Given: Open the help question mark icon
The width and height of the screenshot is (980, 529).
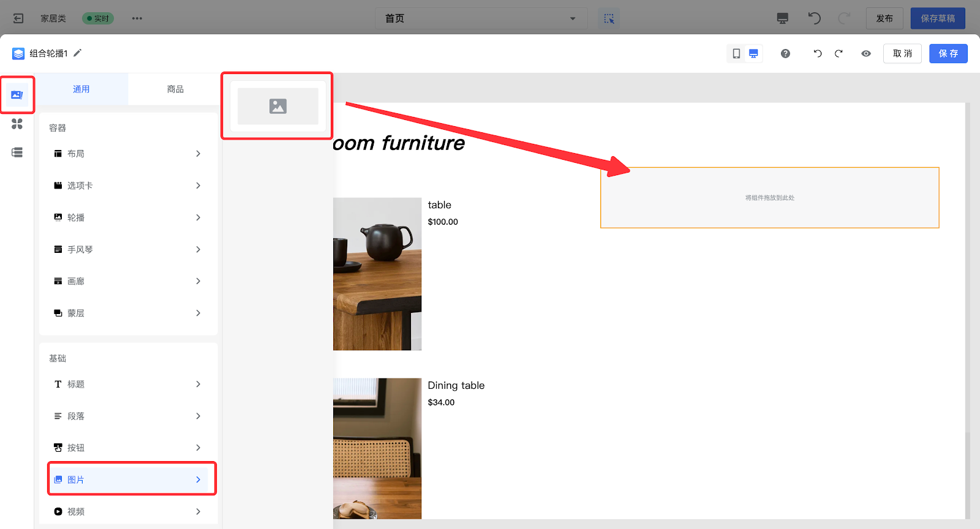Looking at the screenshot, I should 785,54.
